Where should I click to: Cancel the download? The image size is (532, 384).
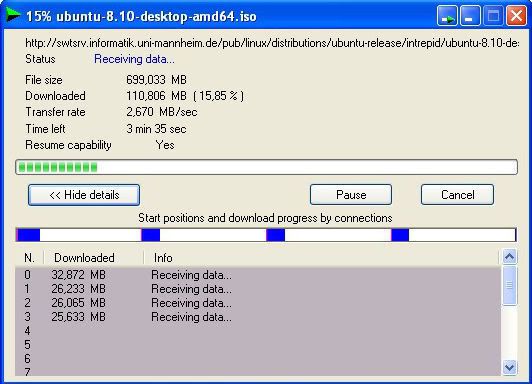(457, 195)
